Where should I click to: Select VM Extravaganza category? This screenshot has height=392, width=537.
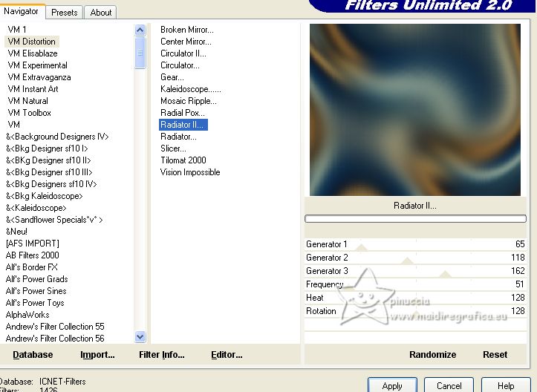[x=39, y=77]
